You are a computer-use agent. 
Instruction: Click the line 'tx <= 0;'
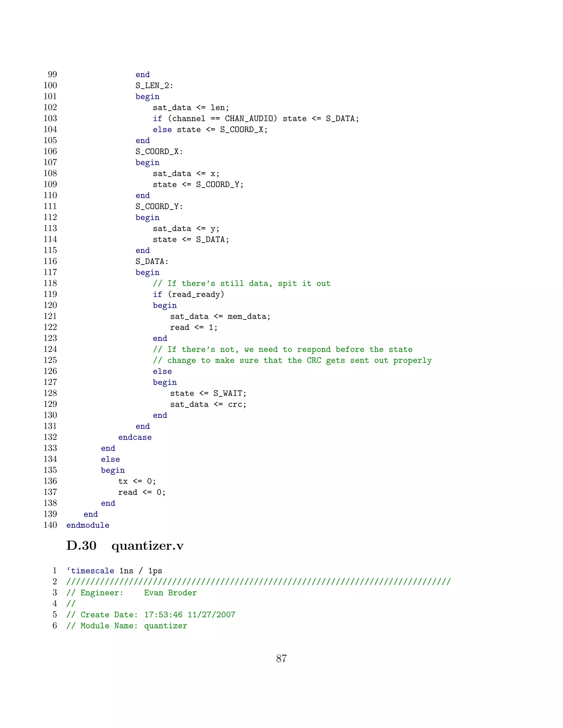pos(137,481)
